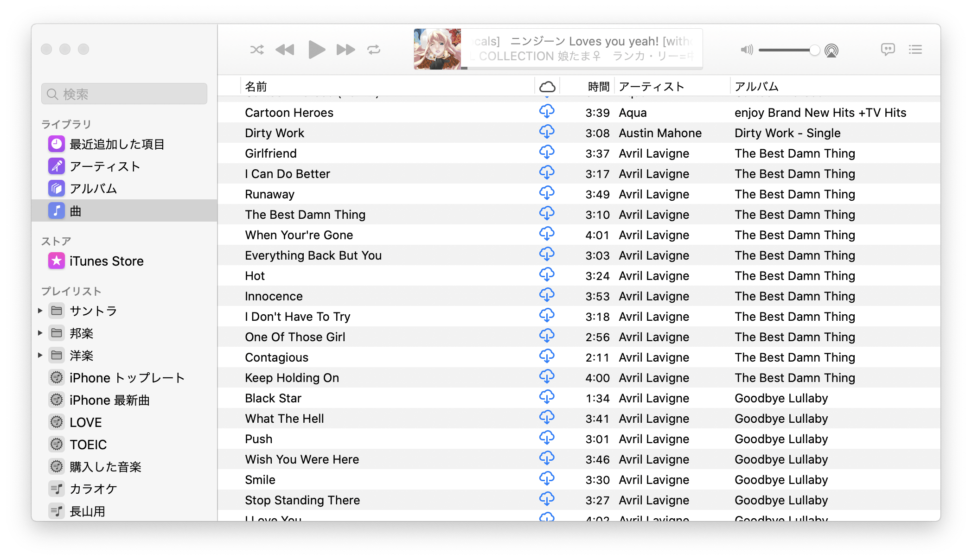
Task: Open 長山用 playlist
Action: [124, 511]
